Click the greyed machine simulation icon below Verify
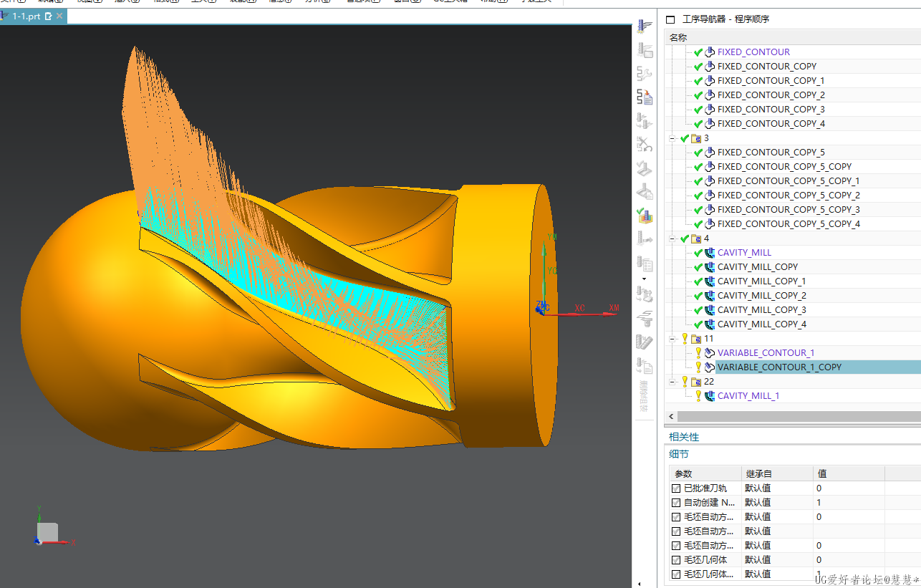 [x=645, y=238]
